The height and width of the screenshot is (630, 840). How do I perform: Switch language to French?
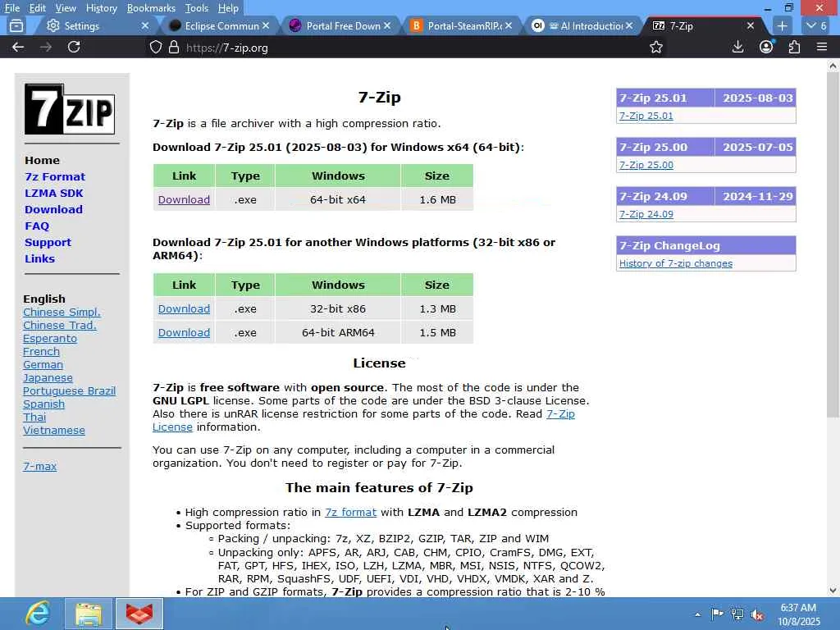[41, 351]
